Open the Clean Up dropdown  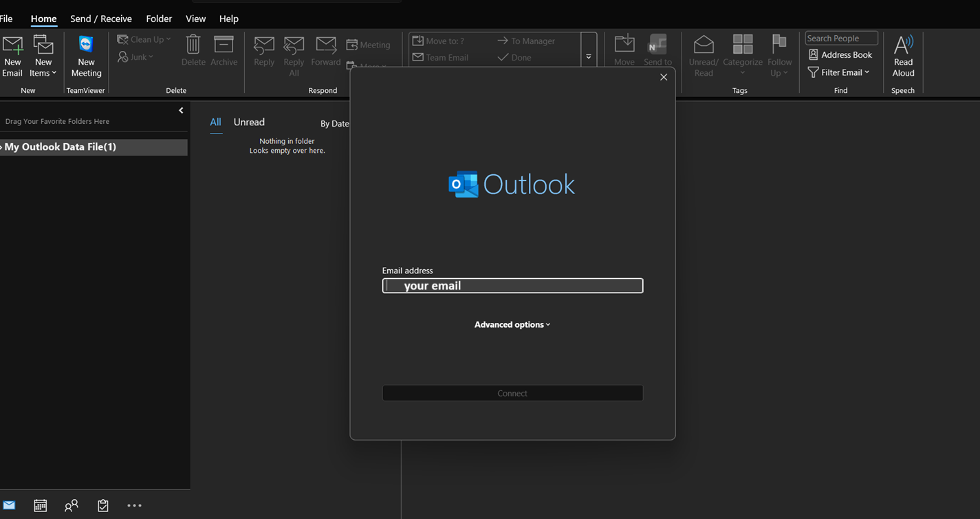pos(144,39)
